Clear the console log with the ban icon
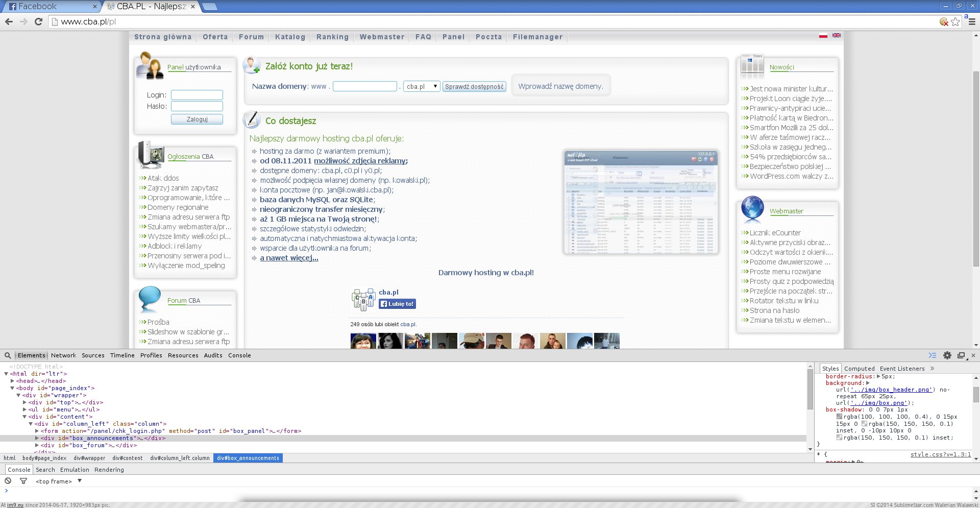 tap(8, 481)
